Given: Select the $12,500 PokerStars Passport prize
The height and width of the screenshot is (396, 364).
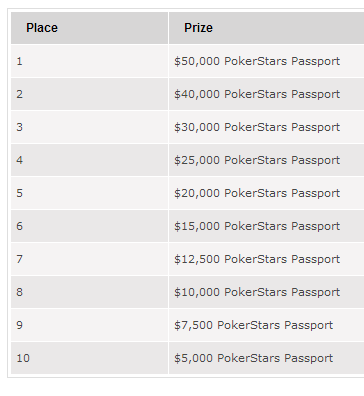Looking at the screenshot, I should point(257,259).
